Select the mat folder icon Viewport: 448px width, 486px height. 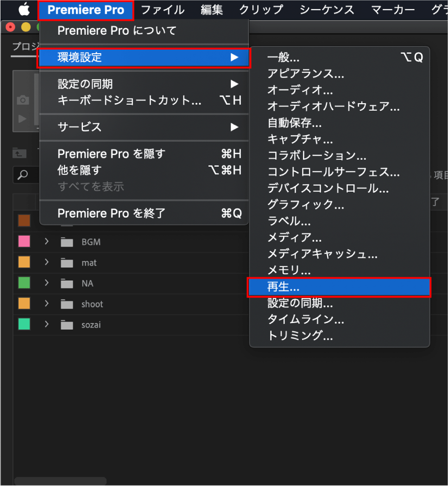67,263
